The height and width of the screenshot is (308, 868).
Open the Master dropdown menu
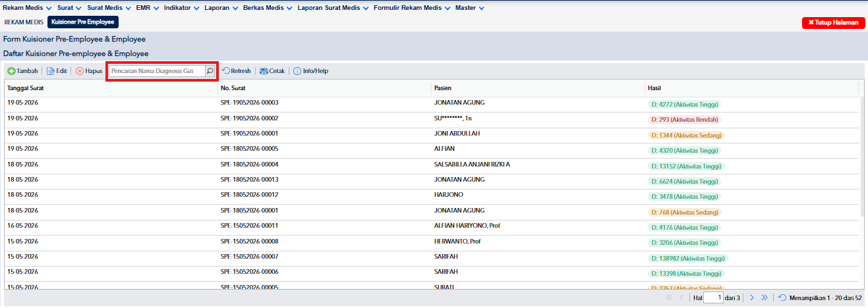tap(469, 8)
